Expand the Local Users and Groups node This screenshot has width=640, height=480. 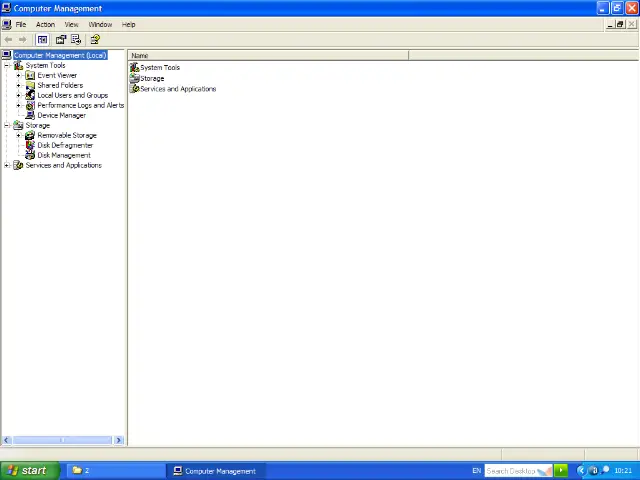pyautogui.click(x=18, y=96)
